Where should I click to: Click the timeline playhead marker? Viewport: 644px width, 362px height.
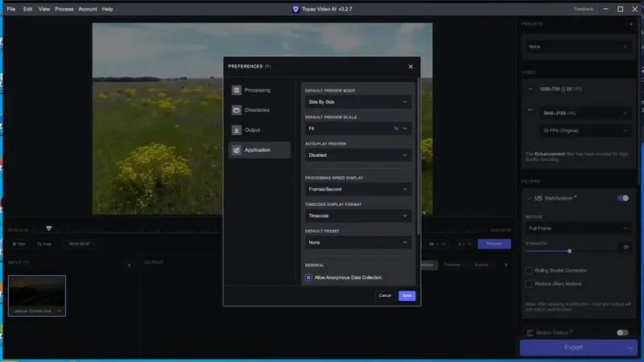click(49, 228)
